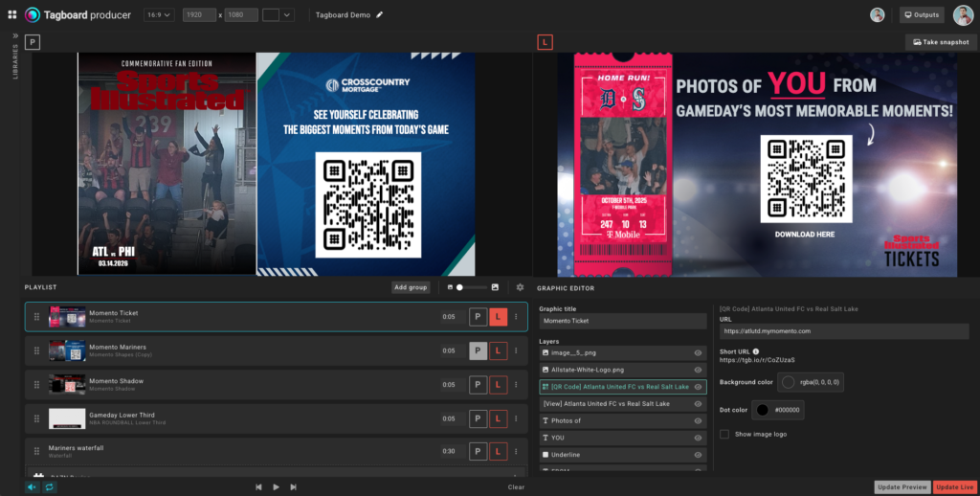
Task: Toggle the playlist loop button
Action: (x=50, y=487)
